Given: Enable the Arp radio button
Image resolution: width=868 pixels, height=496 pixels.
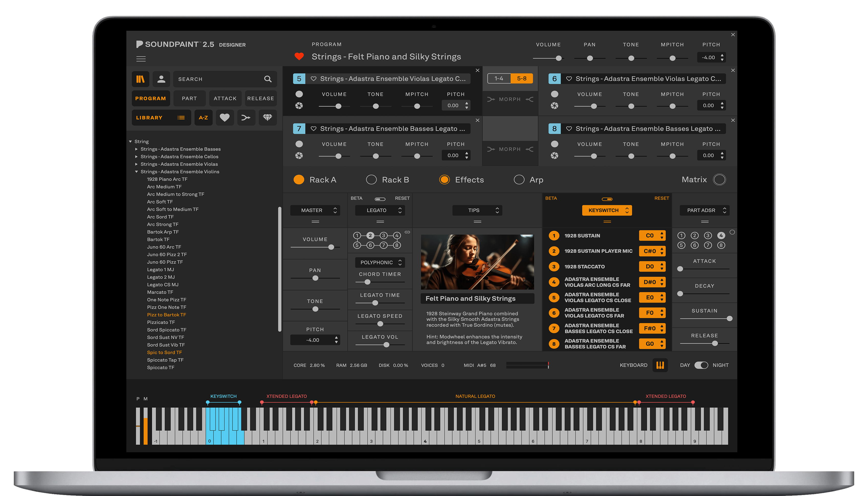Looking at the screenshot, I should point(519,179).
